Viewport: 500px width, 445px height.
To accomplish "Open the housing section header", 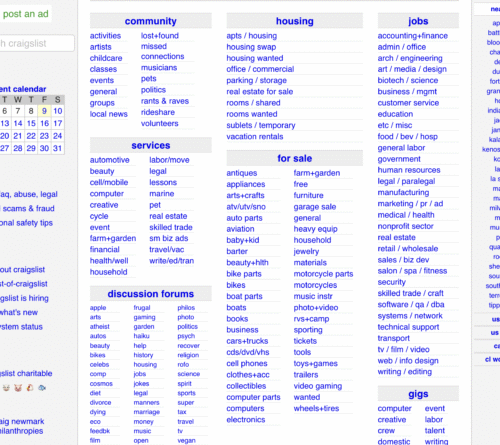I will (295, 21).
